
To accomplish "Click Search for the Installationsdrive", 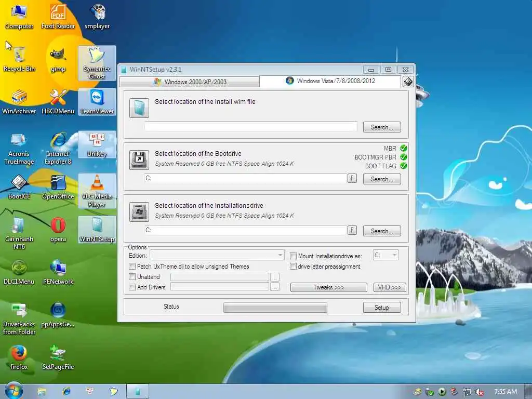I will [382, 231].
